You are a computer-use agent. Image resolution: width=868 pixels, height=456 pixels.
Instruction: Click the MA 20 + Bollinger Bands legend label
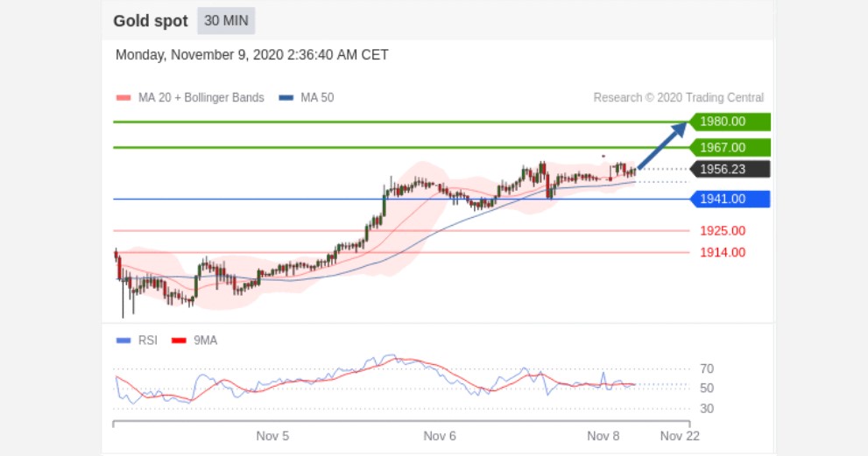click(x=201, y=98)
